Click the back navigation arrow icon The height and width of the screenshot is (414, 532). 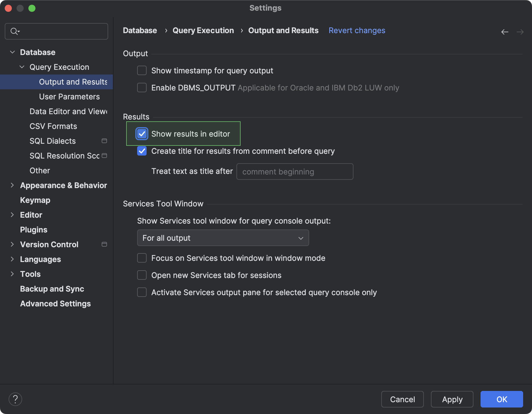tap(505, 32)
